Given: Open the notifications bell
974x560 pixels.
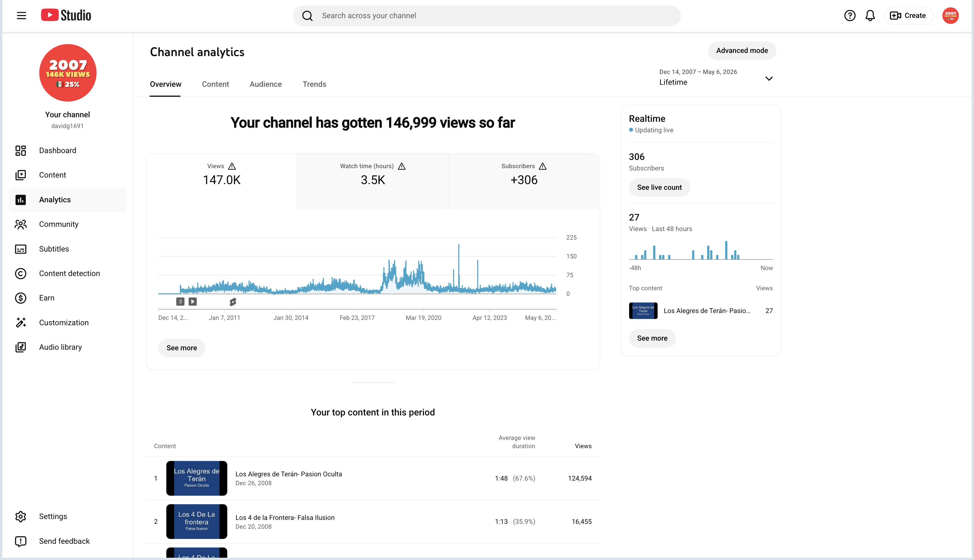Looking at the screenshot, I should [x=870, y=16].
